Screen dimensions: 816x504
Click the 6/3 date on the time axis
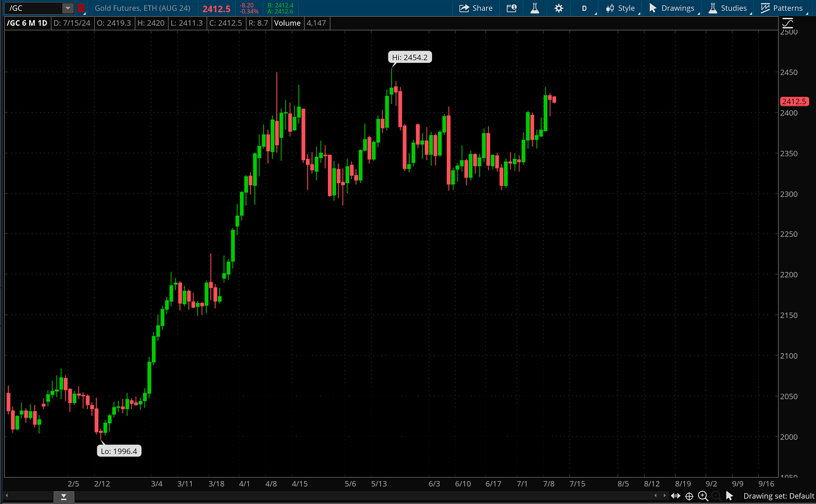(434, 483)
